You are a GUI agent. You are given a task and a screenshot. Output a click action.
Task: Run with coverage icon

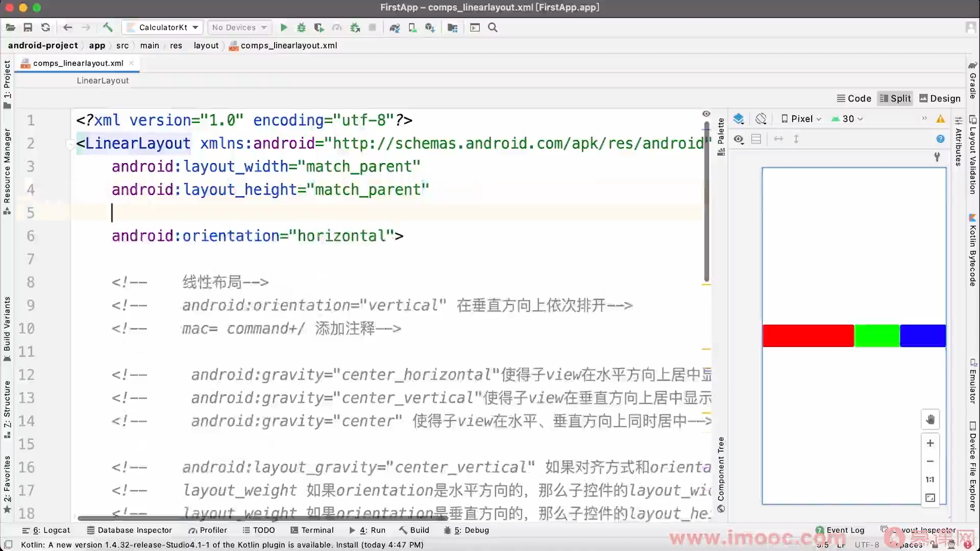pos(319,28)
